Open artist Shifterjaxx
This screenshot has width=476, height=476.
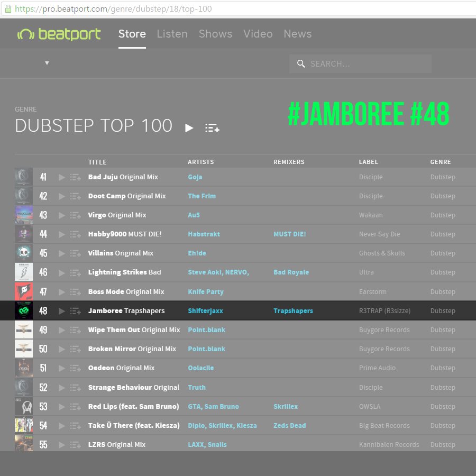[206, 311]
